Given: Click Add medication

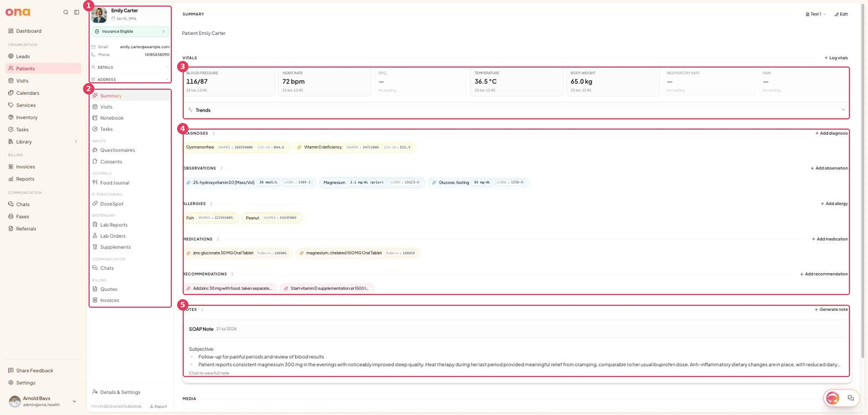Looking at the screenshot, I should tap(830, 239).
